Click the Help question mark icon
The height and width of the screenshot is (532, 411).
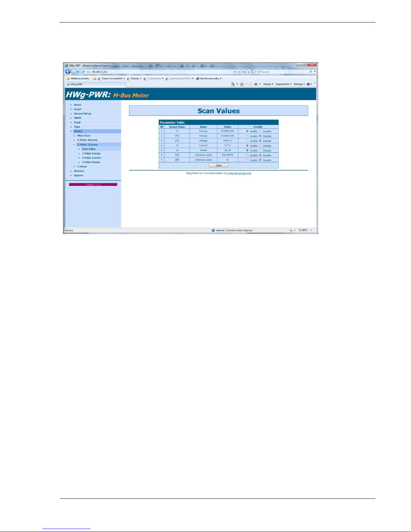(308, 84)
